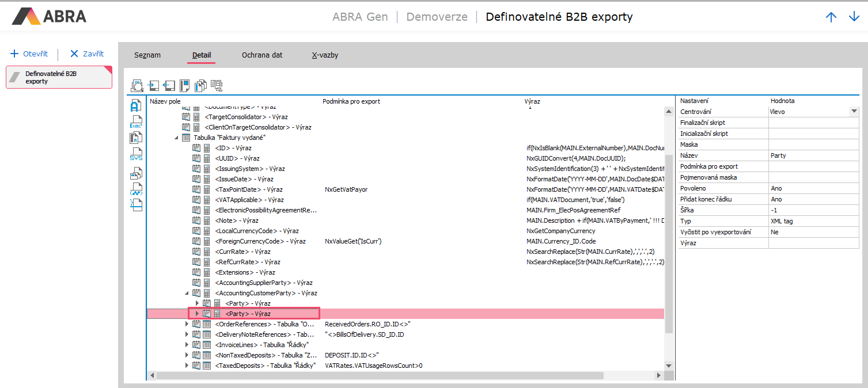Click the down arrow in the header
This screenshot has width=868, height=388.
854,17
